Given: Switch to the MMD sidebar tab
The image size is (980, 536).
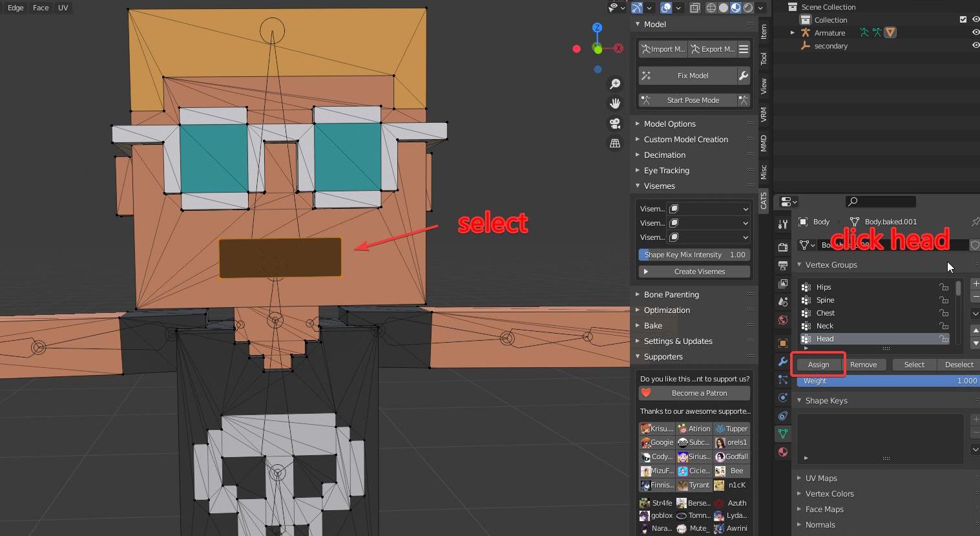Looking at the screenshot, I should pos(764,144).
